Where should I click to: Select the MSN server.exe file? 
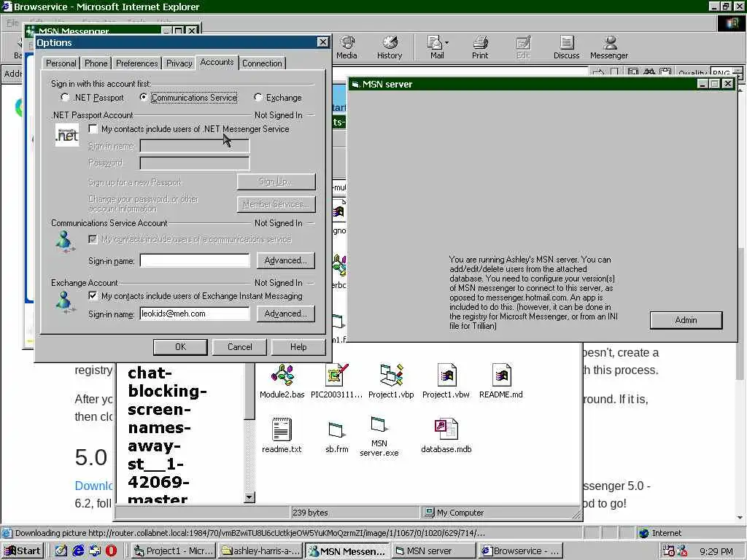tap(379, 436)
